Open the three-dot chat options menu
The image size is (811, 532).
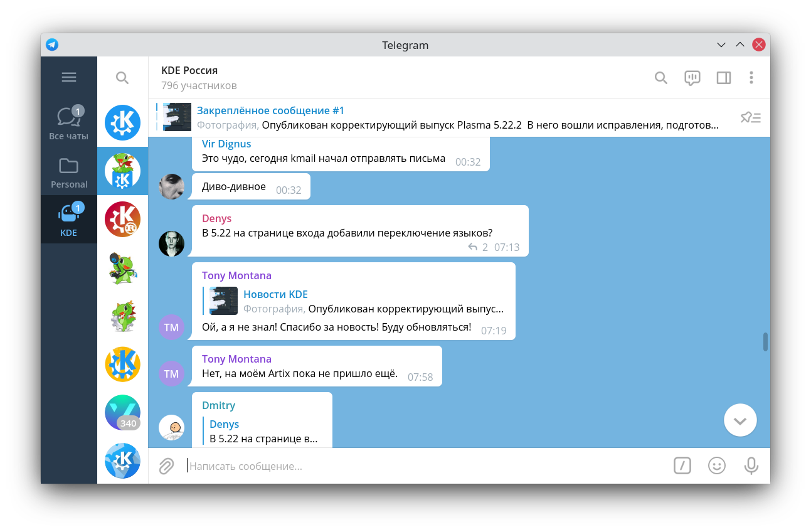click(751, 78)
